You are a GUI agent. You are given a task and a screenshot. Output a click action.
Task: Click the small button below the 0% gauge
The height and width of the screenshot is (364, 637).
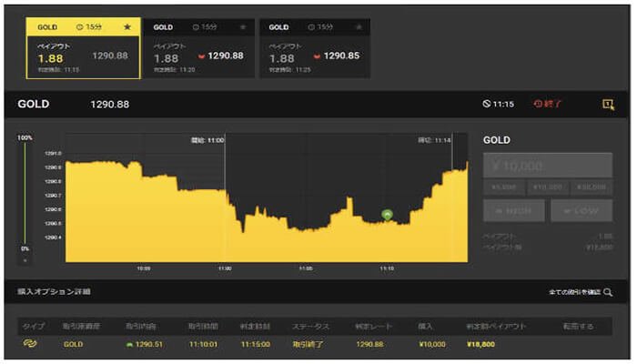[x=25, y=260]
